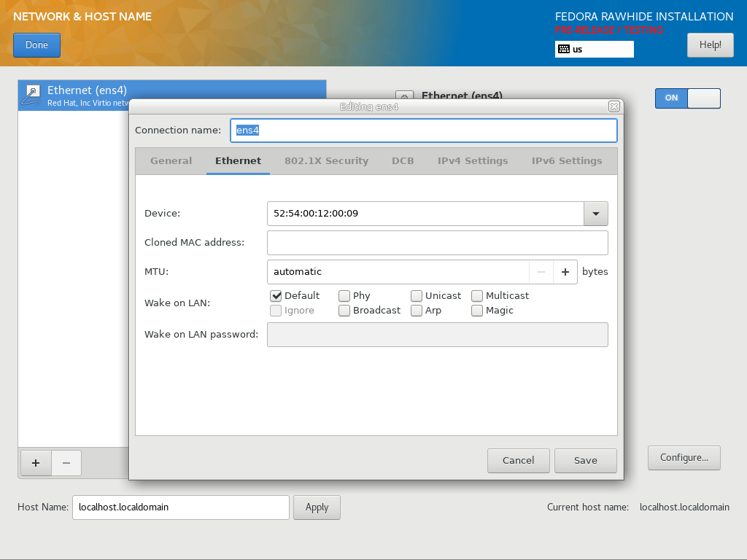This screenshot has height=560, width=747.
Task: Click the Wake on LAN password field
Action: tap(438, 335)
